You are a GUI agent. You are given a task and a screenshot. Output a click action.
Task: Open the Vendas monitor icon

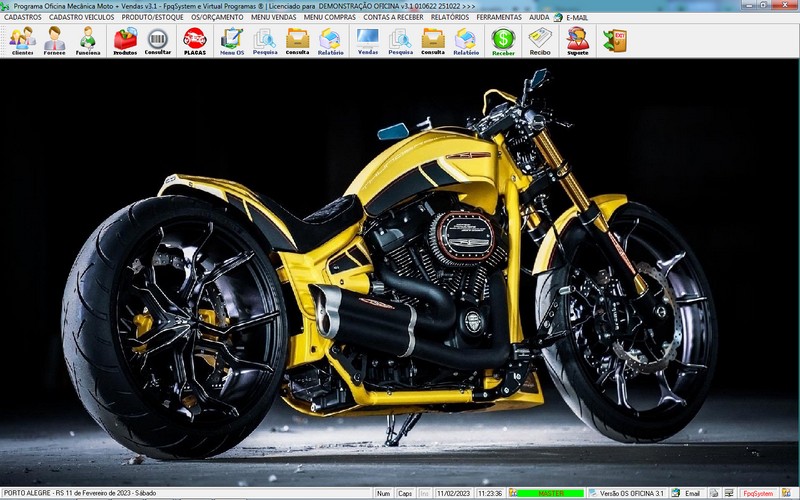368,41
